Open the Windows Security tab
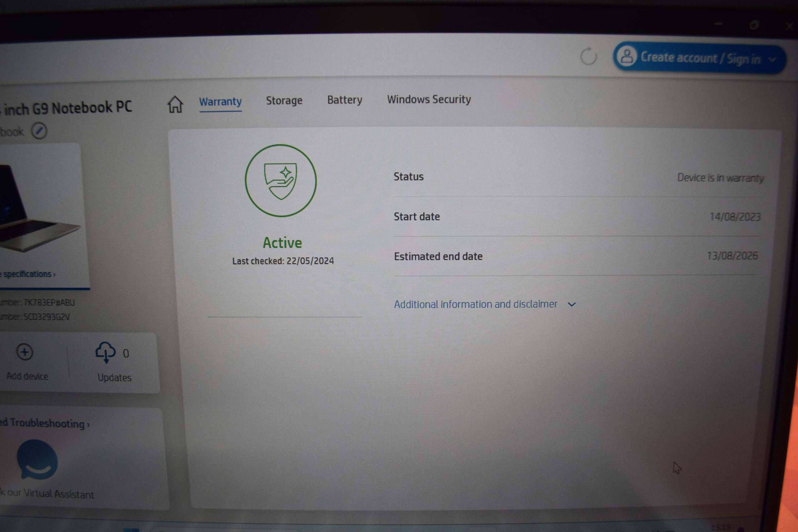 tap(429, 99)
